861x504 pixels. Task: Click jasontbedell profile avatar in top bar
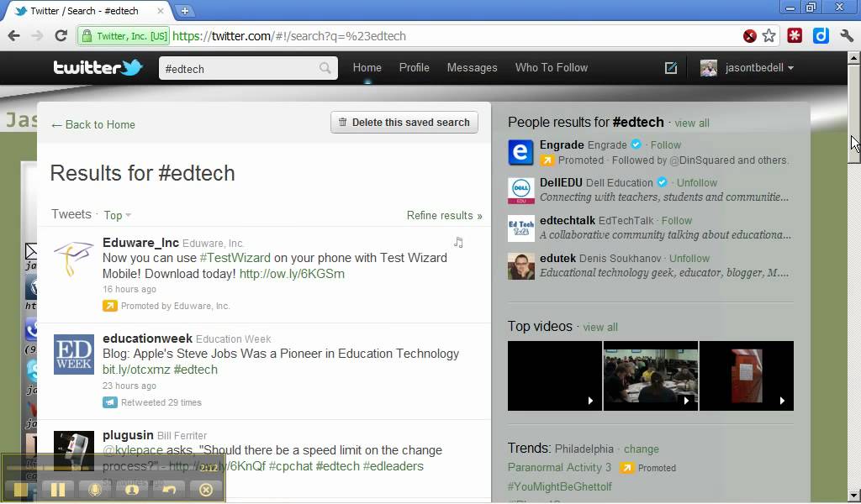coord(708,68)
